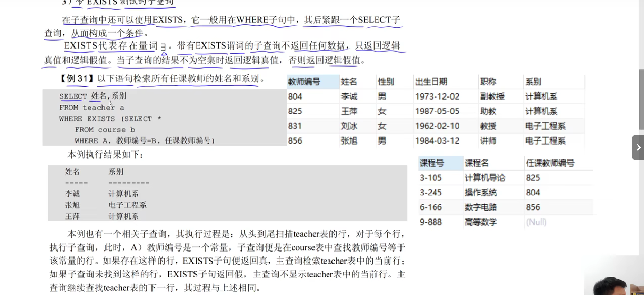644x295 pixels.
Task: Click the vertical scrollbar thumb
Action: (x=641, y=99)
